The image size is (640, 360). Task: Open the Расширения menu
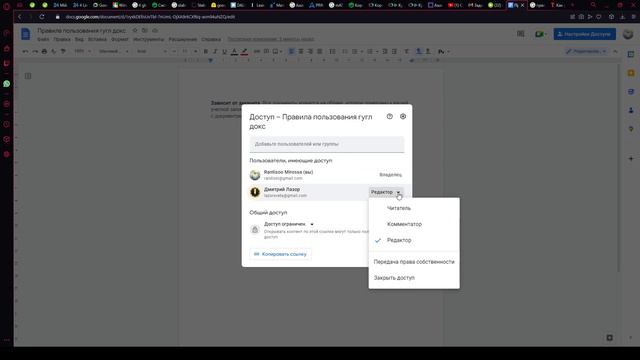182,39
